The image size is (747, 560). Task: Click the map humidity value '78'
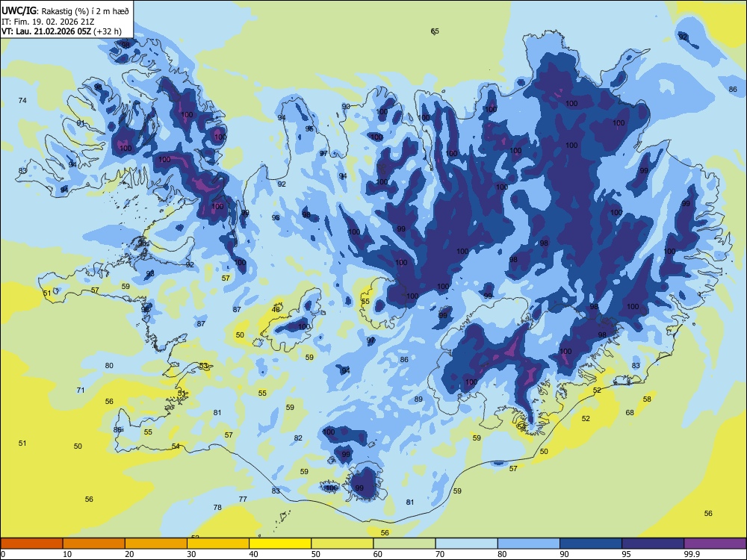[x=217, y=508]
